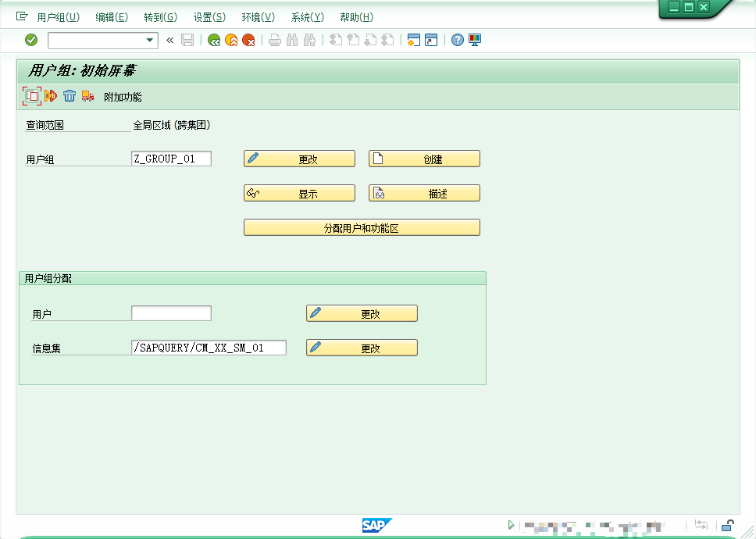Viewport: 756px width, 539px height.
Task: Click the blue Help question mark icon
Action: point(458,40)
